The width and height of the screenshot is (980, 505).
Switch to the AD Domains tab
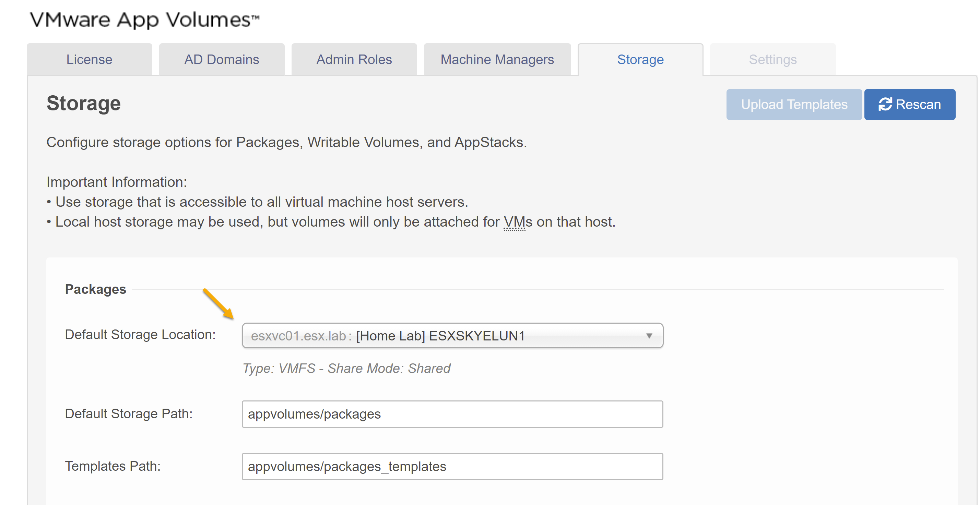(222, 59)
